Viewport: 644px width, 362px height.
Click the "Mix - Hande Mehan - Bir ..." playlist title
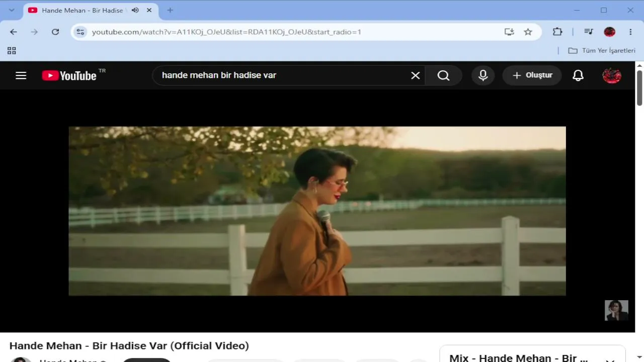pos(518,358)
